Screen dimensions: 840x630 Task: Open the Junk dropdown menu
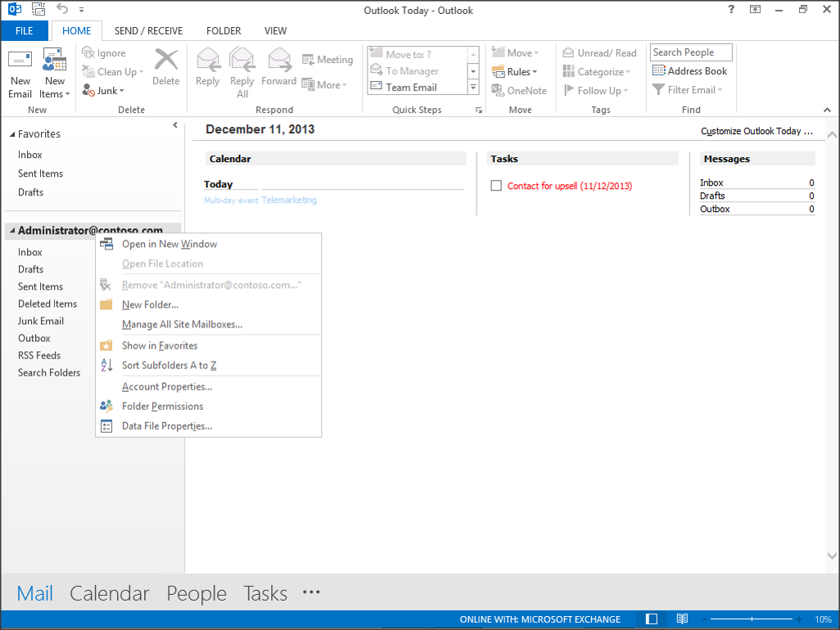click(x=103, y=91)
